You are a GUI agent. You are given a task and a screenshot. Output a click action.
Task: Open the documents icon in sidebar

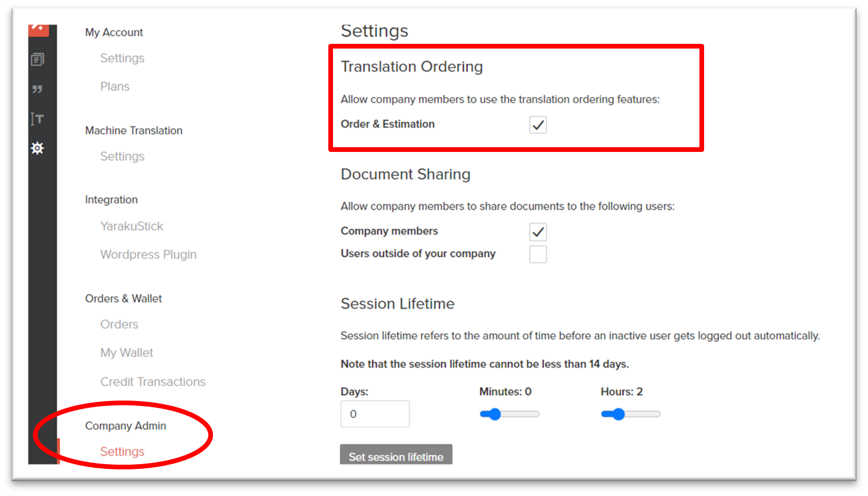[x=38, y=60]
